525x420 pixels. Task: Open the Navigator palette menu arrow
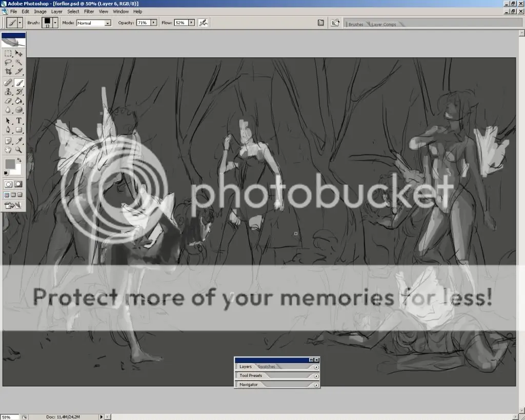(316, 386)
